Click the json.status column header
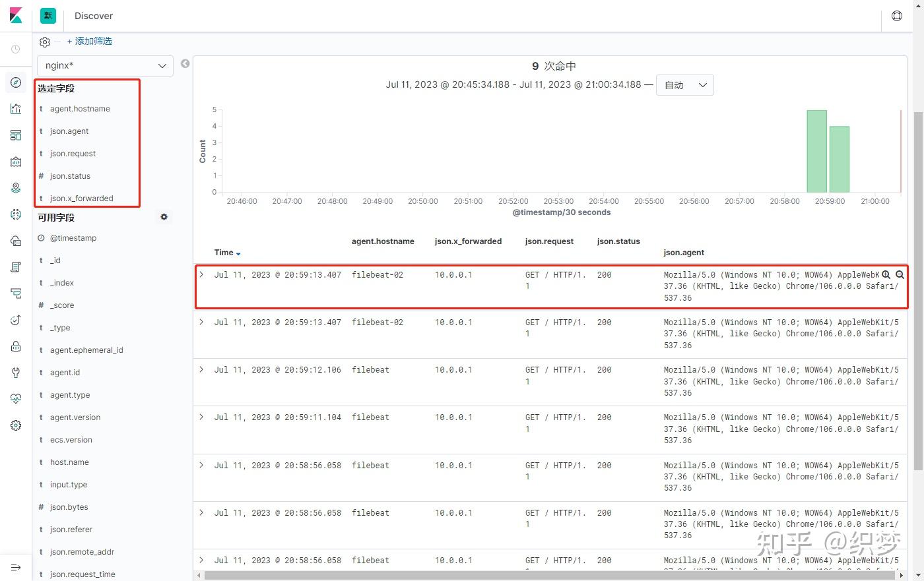924x581 pixels. (618, 241)
